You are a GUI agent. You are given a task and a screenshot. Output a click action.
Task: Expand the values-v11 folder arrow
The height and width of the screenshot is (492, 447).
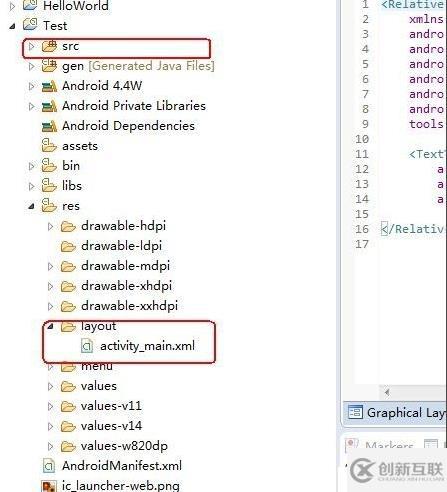pyautogui.click(x=50, y=406)
